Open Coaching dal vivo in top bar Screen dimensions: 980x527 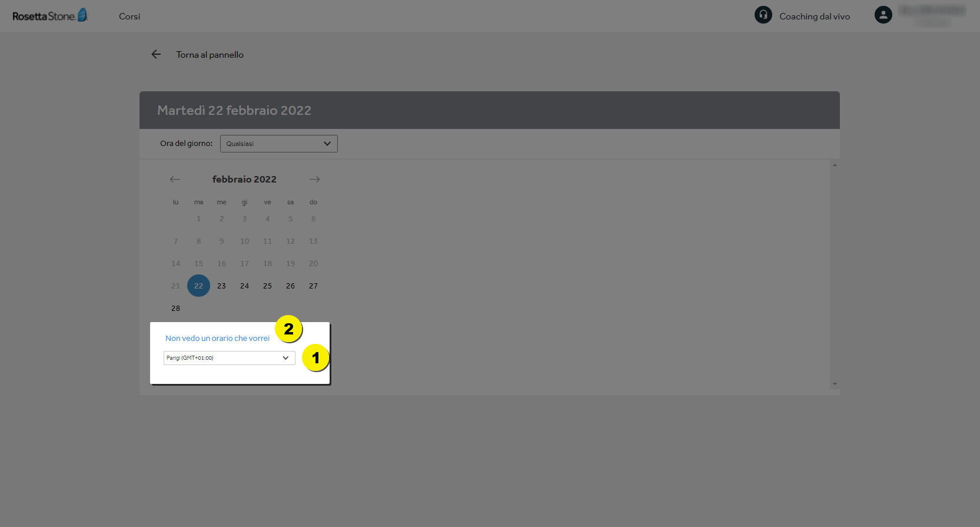pyautogui.click(x=815, y=16)
